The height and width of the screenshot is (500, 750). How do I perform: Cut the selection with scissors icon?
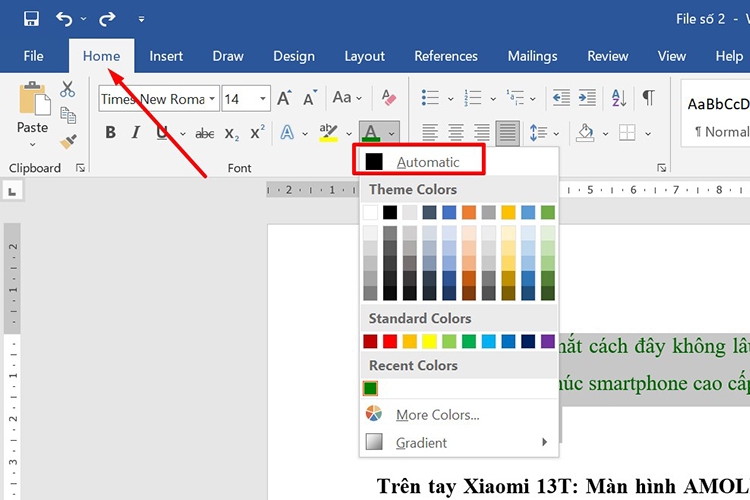point(67,89)
